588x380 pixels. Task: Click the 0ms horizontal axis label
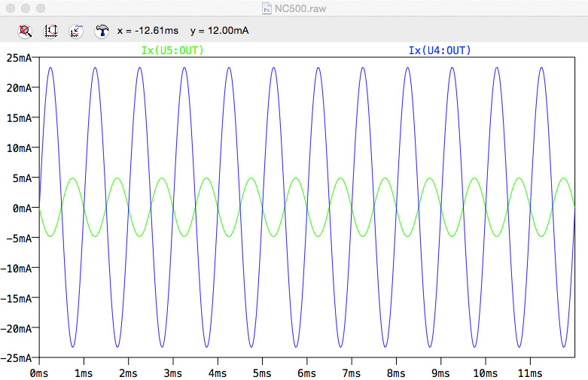(x=39, y=373)
